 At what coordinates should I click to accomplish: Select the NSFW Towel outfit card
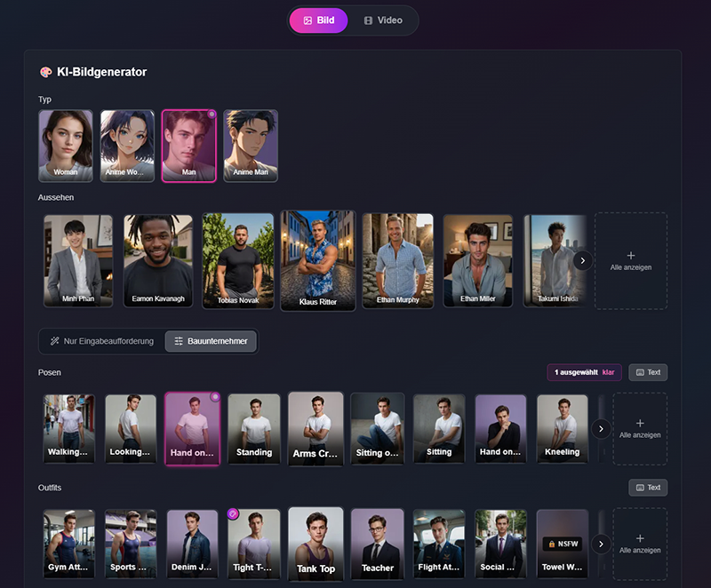tap(563, 544)
